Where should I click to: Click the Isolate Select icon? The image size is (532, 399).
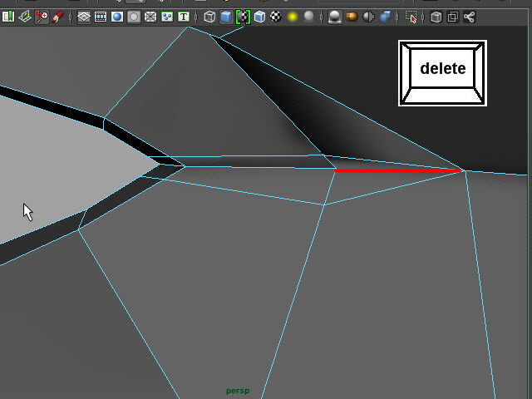point(411,17)
